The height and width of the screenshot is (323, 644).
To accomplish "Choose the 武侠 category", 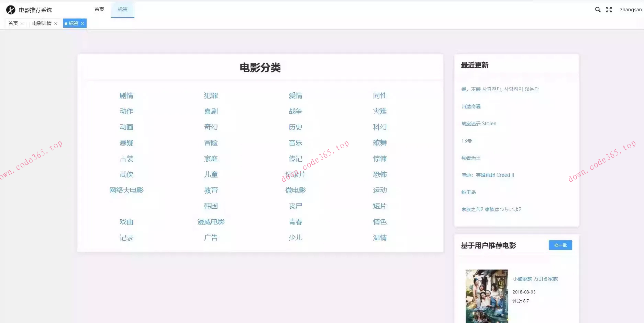I will (x=126, y=174).
